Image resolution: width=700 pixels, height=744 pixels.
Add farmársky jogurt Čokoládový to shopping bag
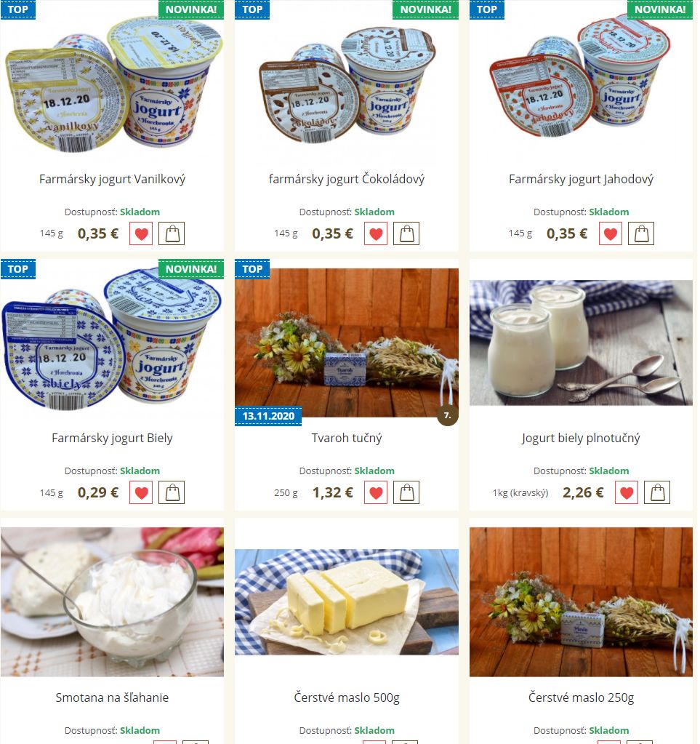[406, 233]
